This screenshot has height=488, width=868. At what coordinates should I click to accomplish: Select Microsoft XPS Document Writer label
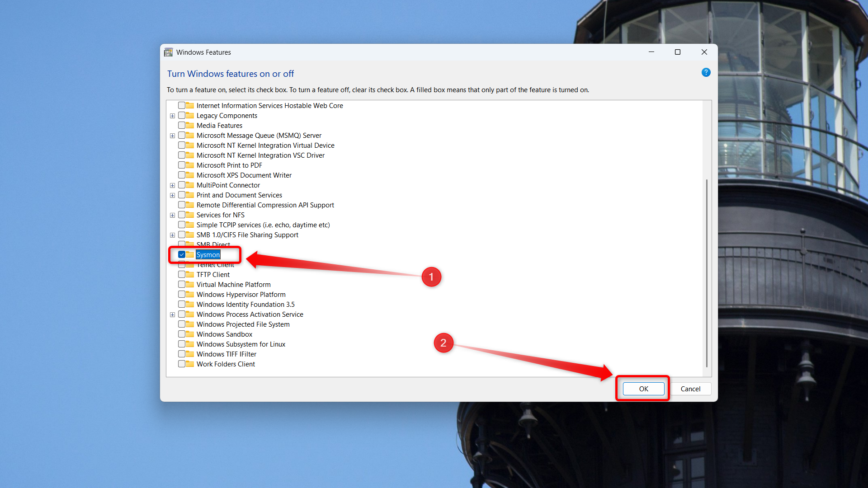pyautogui.click(x=244, y=175)
